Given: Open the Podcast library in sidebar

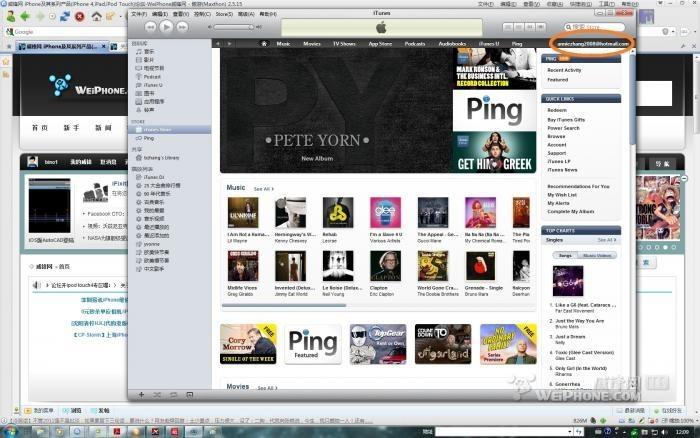Looking at the screenshot, I should [152, 77].
